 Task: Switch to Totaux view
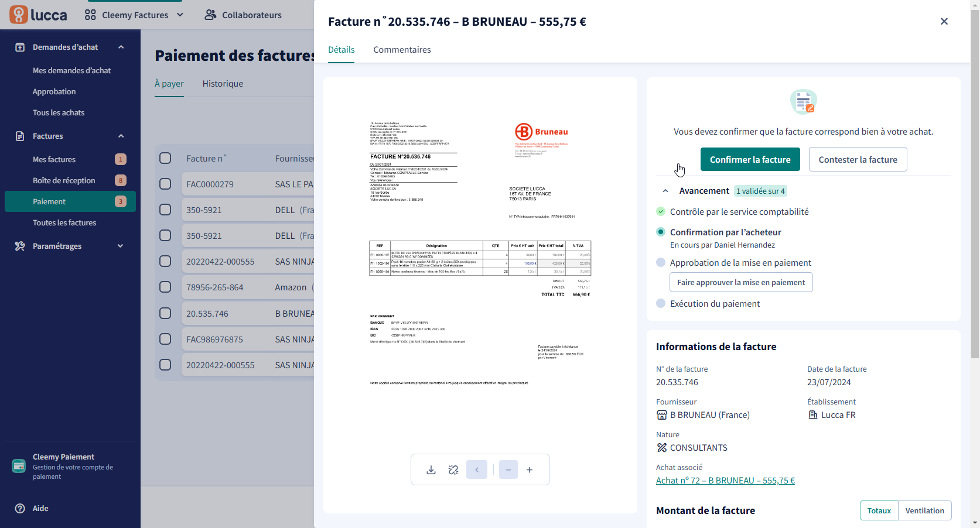(879, 510)
